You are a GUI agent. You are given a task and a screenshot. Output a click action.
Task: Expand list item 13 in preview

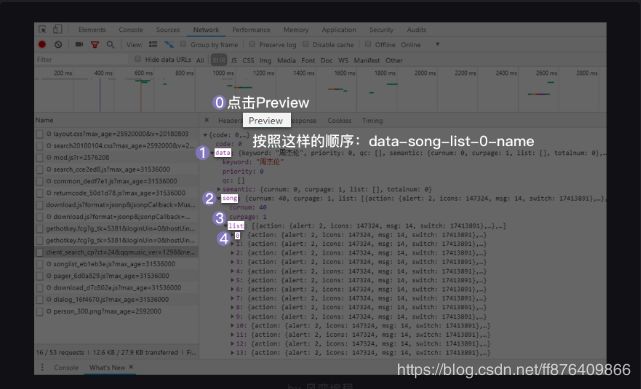232,353
